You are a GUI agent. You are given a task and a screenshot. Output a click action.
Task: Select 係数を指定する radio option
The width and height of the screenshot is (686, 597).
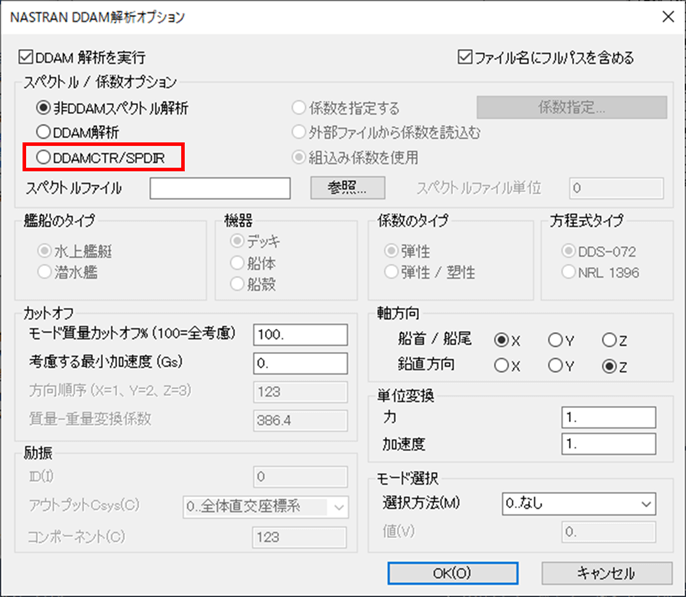pos(298,108)
